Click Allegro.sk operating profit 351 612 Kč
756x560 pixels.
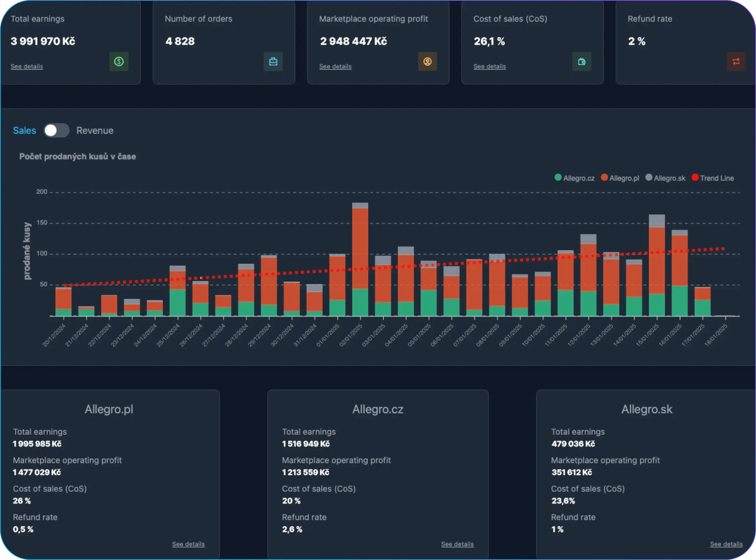point(572,472)
